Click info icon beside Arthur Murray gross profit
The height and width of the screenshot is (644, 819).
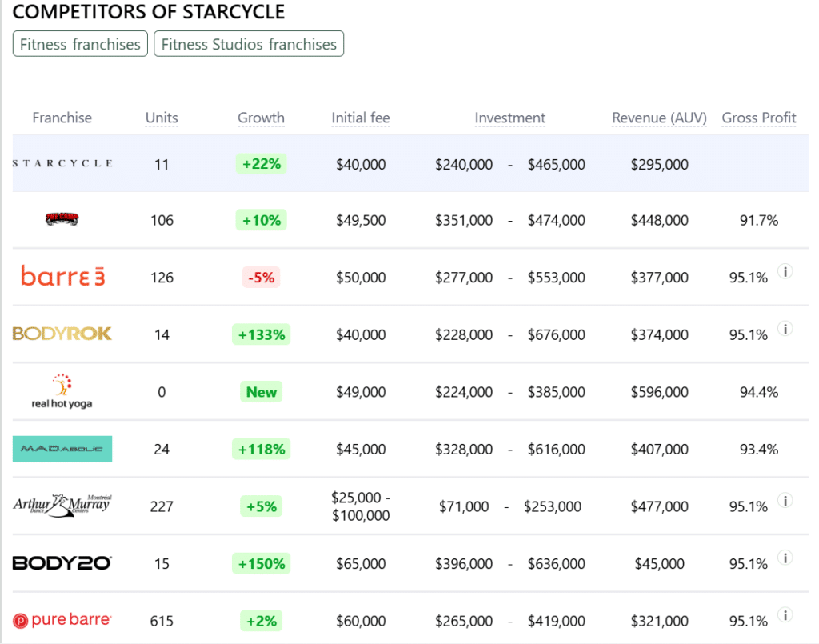[x=785, y=500]
